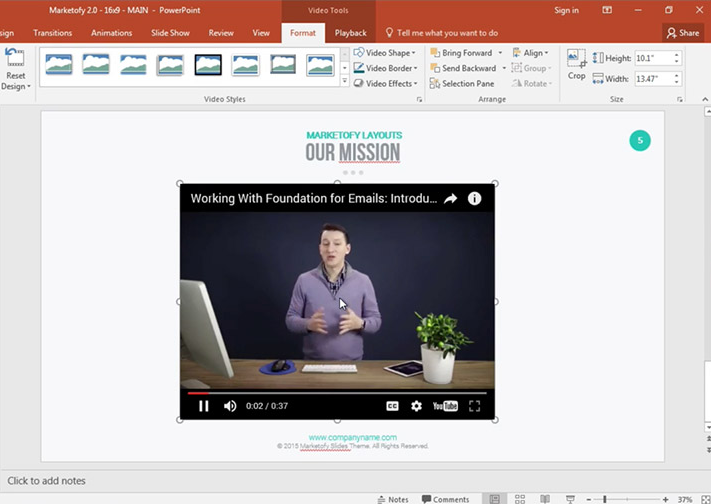
Task: Toggle the Notes pane in status bar
Action: click(x=393, y=499)
